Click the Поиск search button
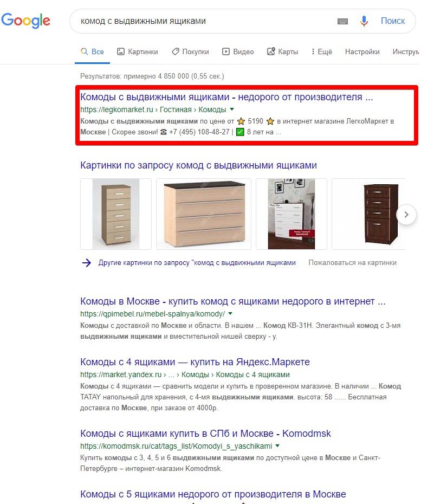This screenshot has height=504, width=421. (x=393, y=21)
